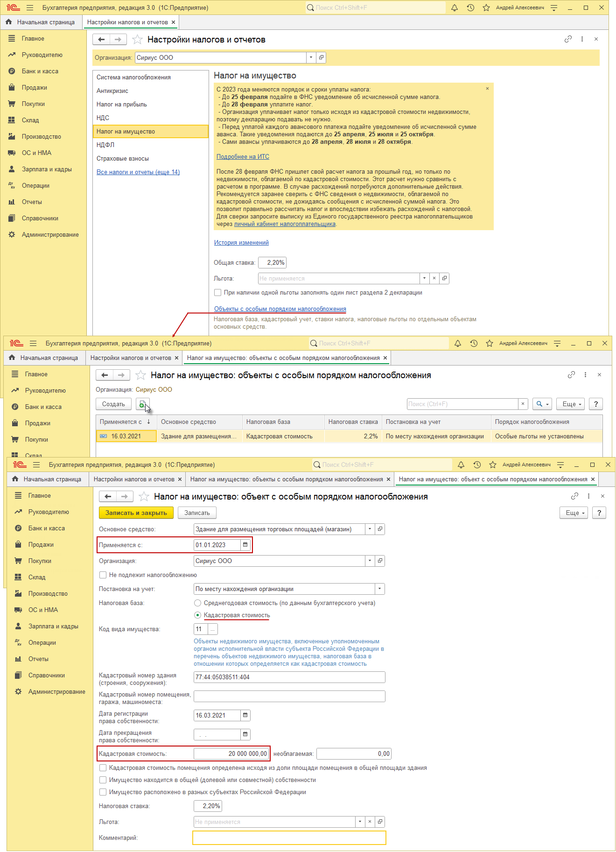
Task: Click ellipsis button next to 'Код вида имущества'
Action: click(213, 629)
